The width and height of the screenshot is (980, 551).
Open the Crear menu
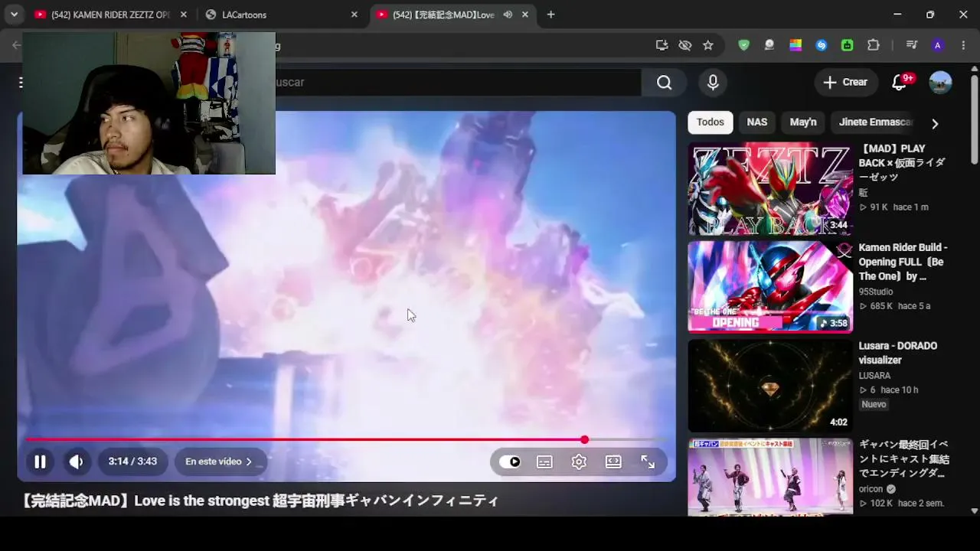point(846,83)
